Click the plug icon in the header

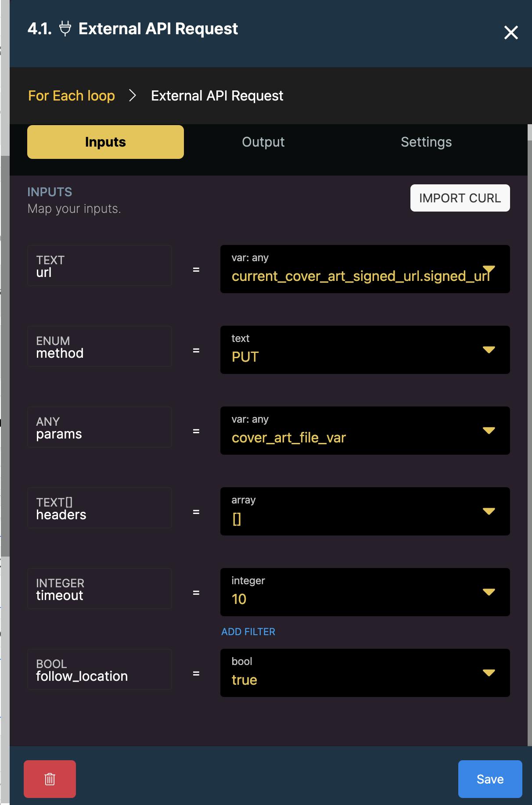tap(65, 29)
